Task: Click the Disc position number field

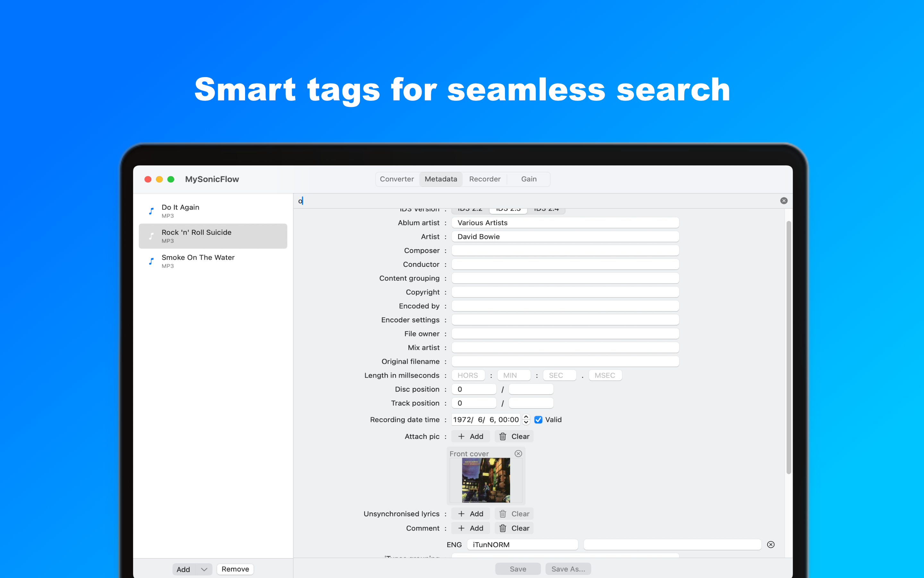Action: pos(474,389)
